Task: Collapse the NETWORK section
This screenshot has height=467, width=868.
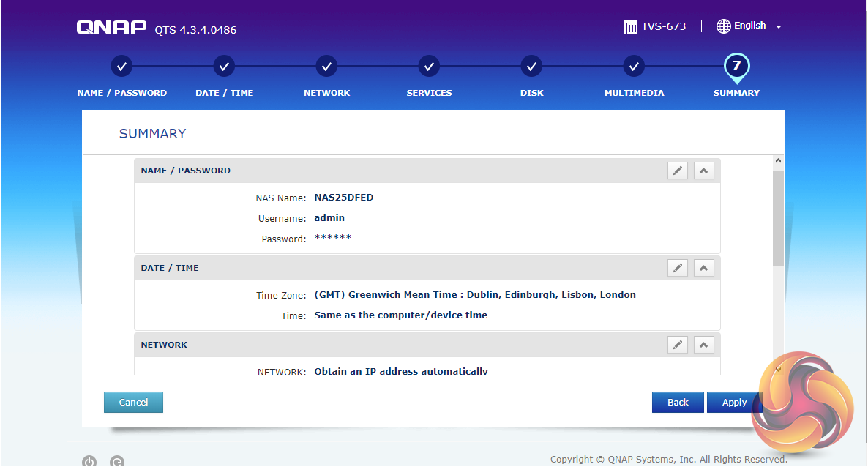Action: click(703, 345)
